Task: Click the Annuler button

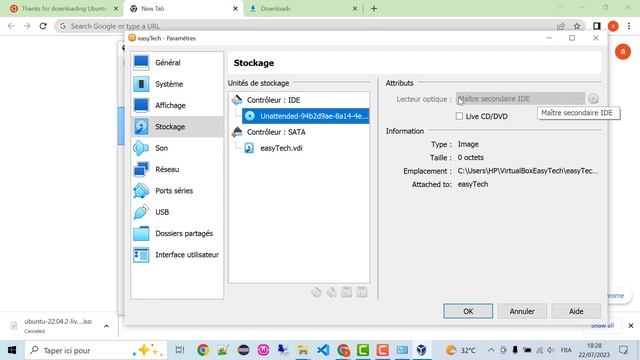Action: coord(522,311)
